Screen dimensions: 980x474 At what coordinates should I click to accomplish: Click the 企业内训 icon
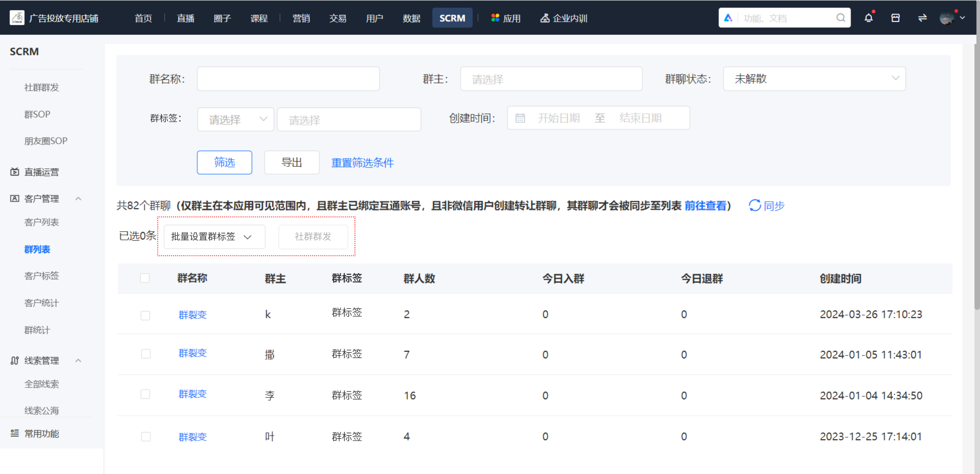tap(545, 18)
